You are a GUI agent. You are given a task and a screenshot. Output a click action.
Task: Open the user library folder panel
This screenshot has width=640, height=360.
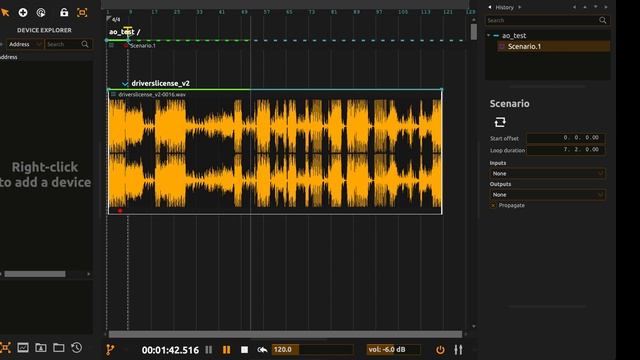pyautogui.click(x=41, y=348)
